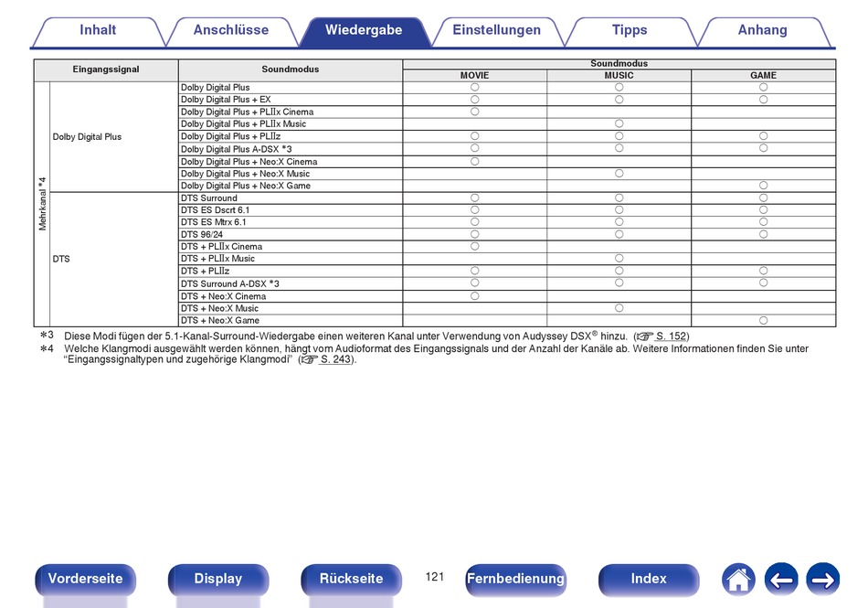Click the Dolby Digital Plus + PLIIz row
868x608 pixels.
pyautogui.click(x=507, y=136)
